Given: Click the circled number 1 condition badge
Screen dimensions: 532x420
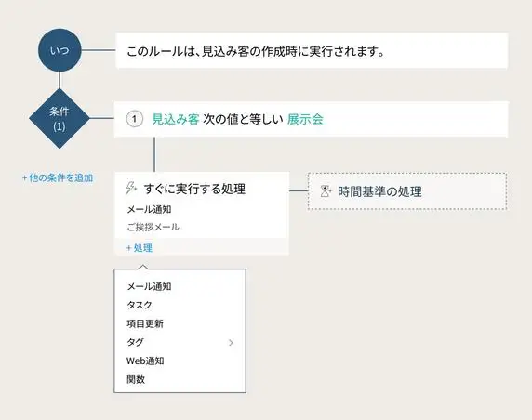Looking at the screenshot, I should 134,119.
